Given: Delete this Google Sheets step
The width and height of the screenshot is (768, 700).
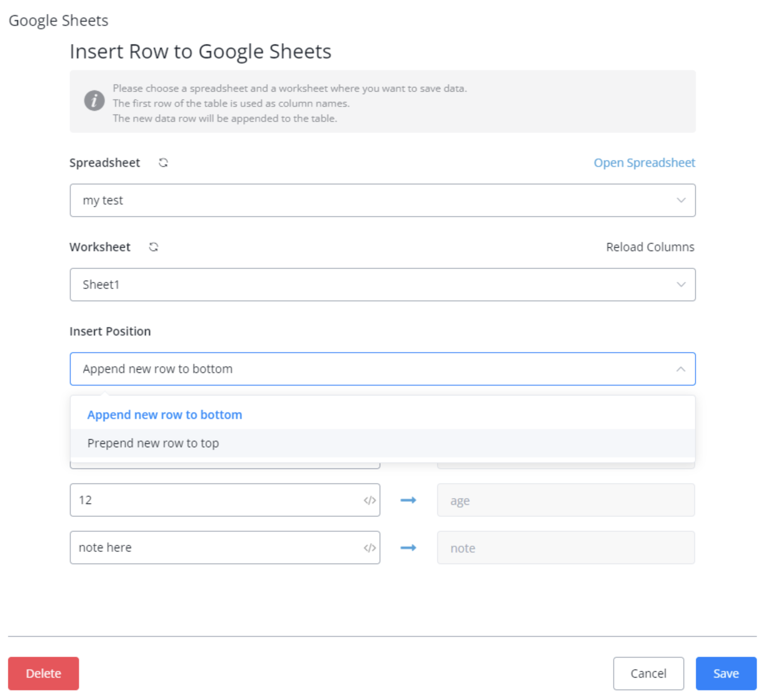Looking at the screenshot, I should pyautogui.click(x=43, y=673).
